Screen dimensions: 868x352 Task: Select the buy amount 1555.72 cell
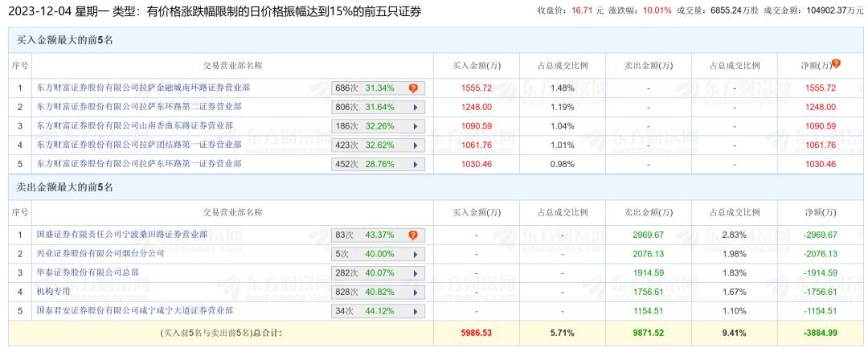point(477,88)
